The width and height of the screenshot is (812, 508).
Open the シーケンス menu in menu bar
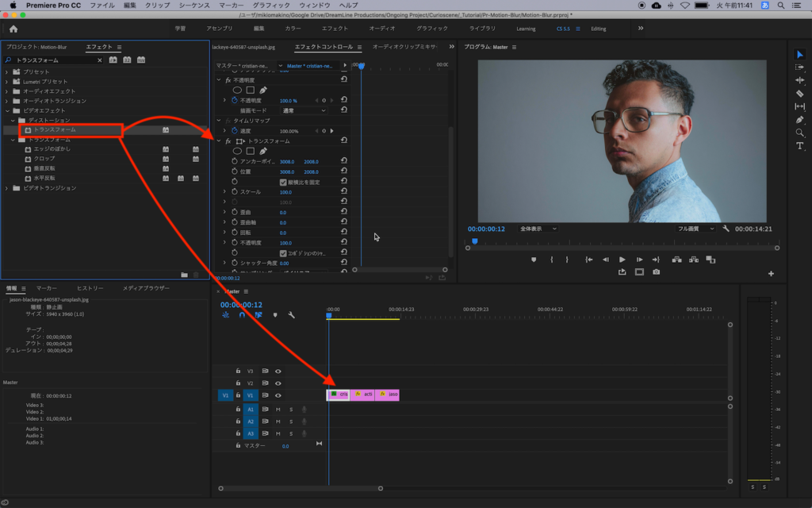click(x=194, y=6)
